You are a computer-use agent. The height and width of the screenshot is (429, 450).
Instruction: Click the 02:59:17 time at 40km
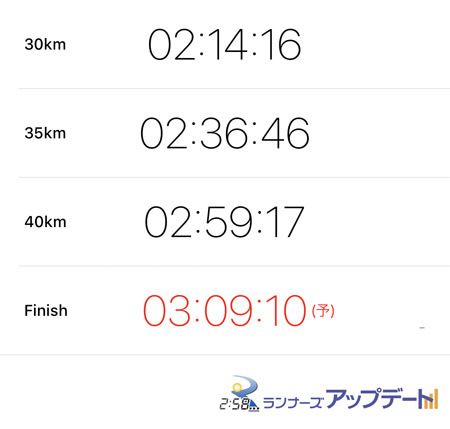tap(224, 222)
